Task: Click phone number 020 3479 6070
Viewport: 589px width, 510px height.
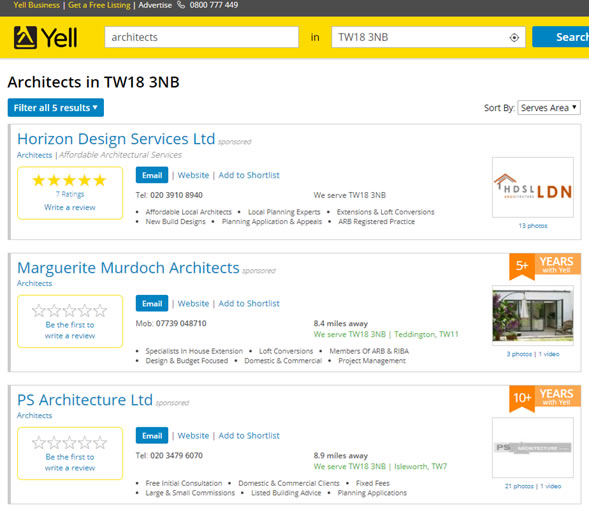Action: 176,456
